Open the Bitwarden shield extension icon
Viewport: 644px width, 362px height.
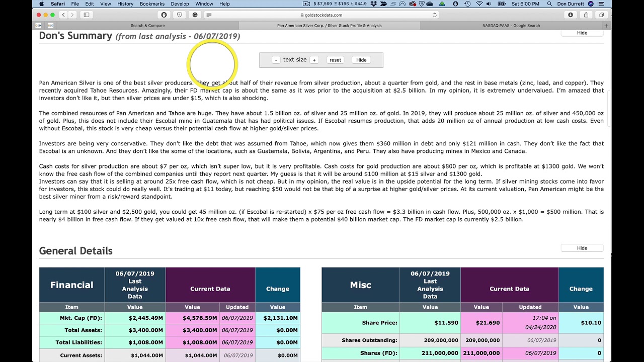pos(180,15)
